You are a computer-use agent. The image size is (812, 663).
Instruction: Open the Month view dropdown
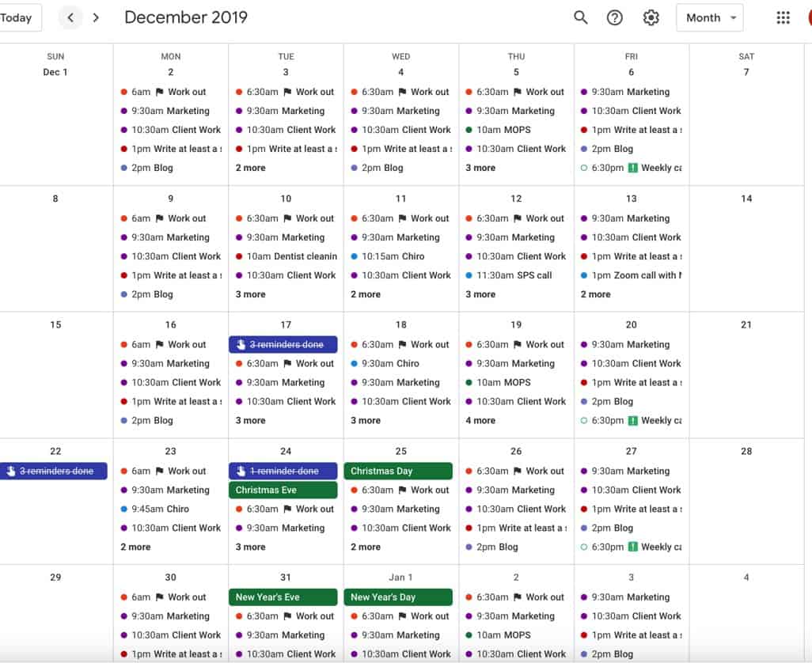point(709,17)
